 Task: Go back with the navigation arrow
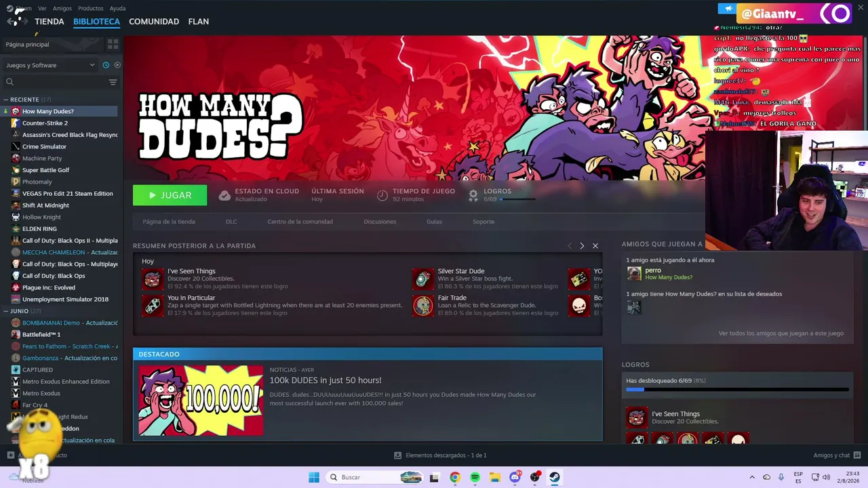click(10, 22)
